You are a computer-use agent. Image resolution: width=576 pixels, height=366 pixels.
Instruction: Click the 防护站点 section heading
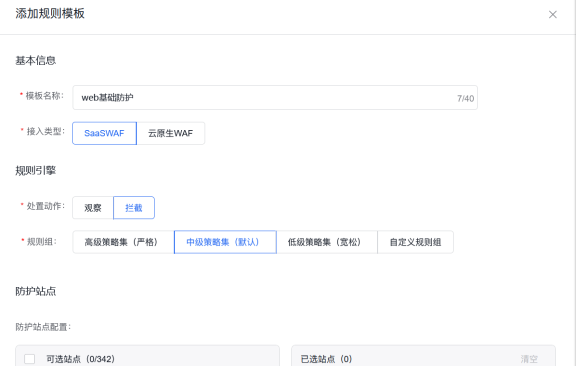coord(36,291)
